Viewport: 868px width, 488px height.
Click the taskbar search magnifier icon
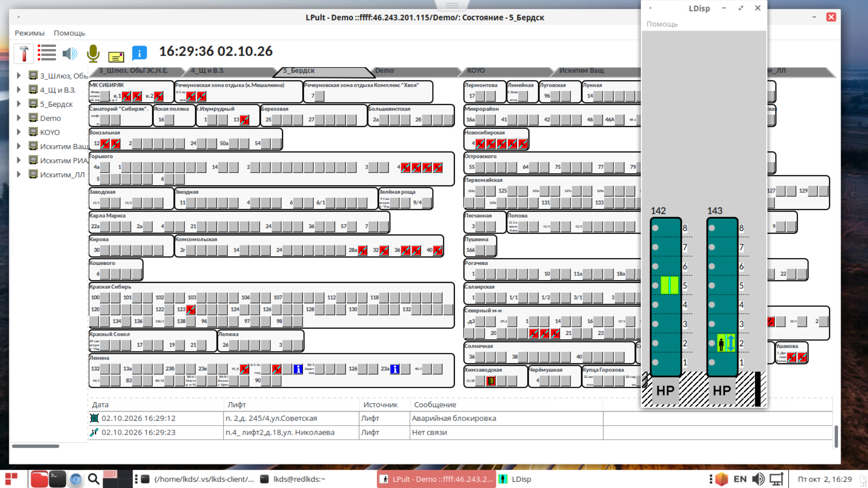coord(94,479)
